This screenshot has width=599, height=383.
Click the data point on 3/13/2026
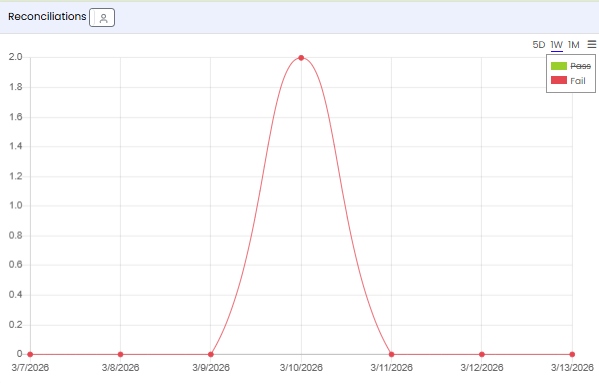572,354
